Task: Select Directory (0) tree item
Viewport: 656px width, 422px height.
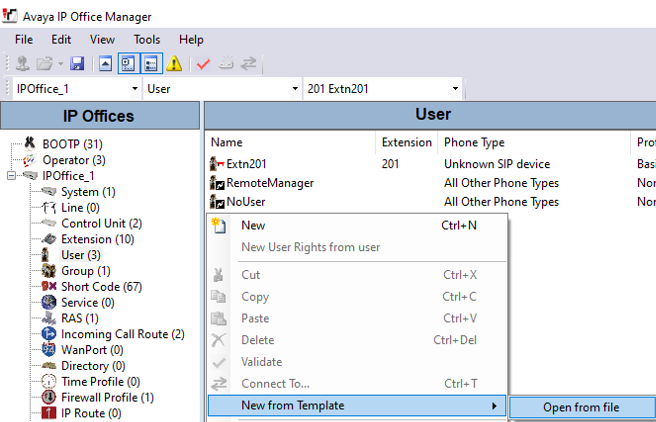Action: coord(93,366)
